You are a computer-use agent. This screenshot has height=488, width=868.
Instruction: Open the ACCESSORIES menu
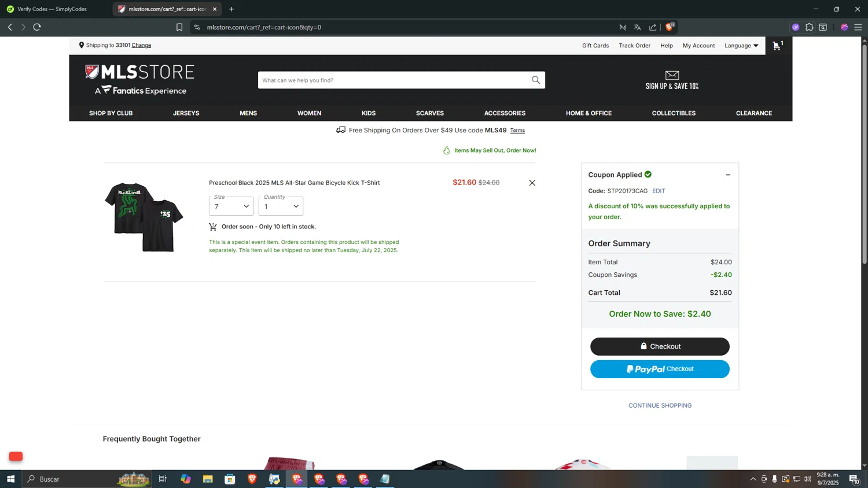505,113
